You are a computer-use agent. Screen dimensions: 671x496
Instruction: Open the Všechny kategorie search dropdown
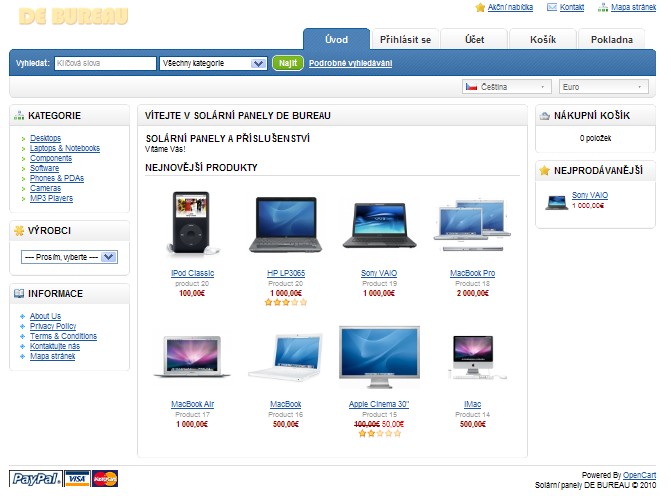coord(213,63)
